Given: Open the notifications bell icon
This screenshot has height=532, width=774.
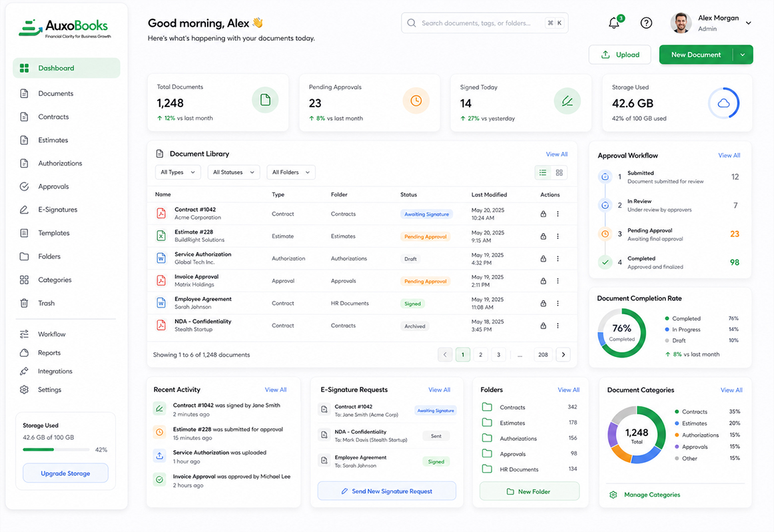Looking at the screenshot, I should coord(613,23).
